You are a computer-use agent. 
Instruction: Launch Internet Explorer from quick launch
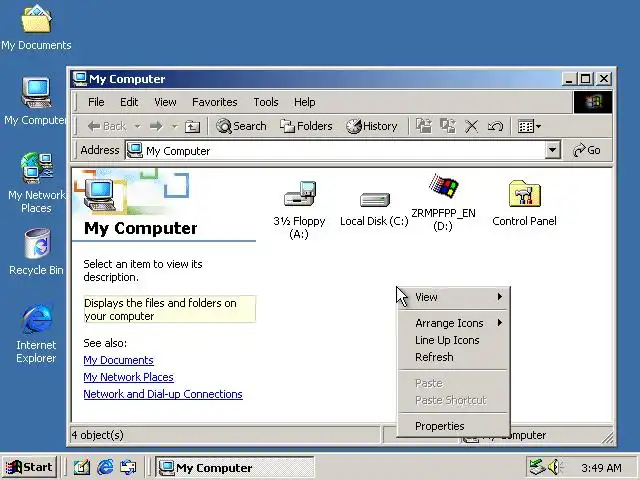tap(105, 467)
